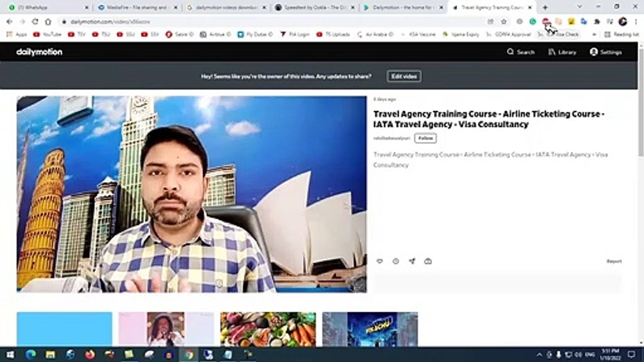Open Chrome profile avatar
Screen dimensions: 644x362
click(x=623, y=22)
